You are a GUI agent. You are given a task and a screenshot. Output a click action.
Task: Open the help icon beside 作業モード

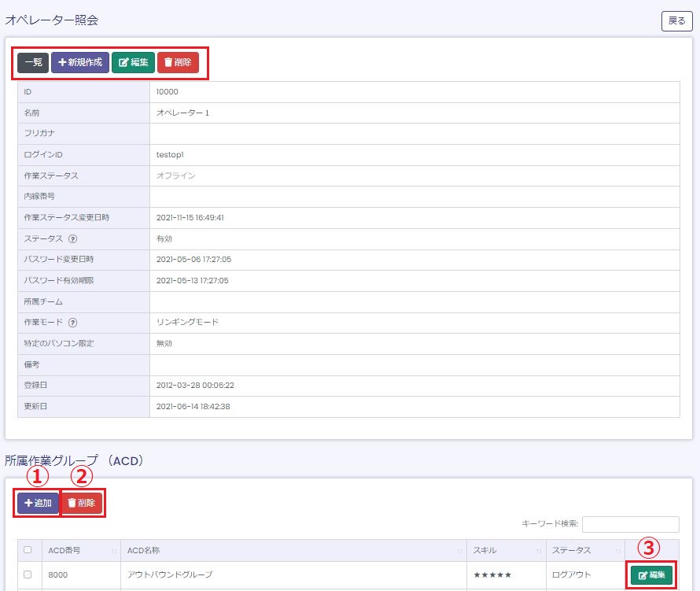point(72,322)
